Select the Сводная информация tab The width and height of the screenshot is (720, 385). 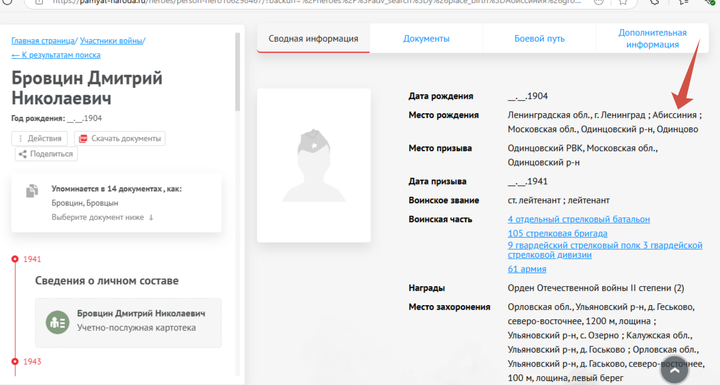tap(313, 39)
